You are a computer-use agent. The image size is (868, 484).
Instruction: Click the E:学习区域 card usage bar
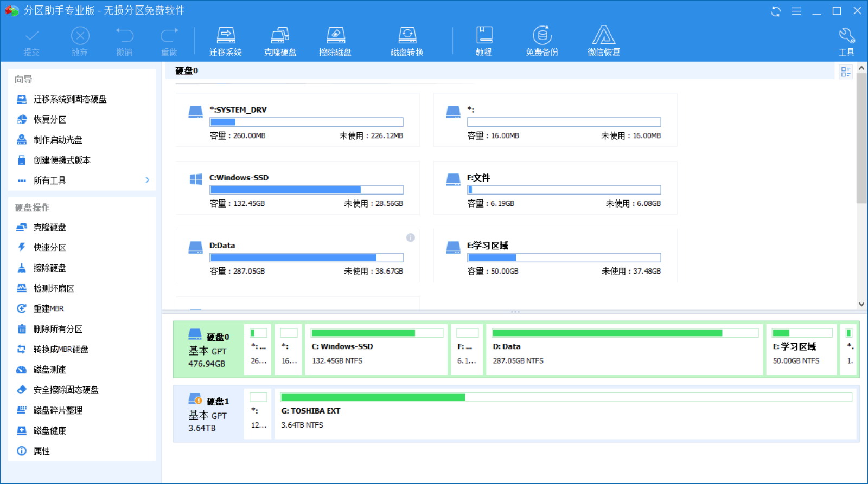click(564, 257)
